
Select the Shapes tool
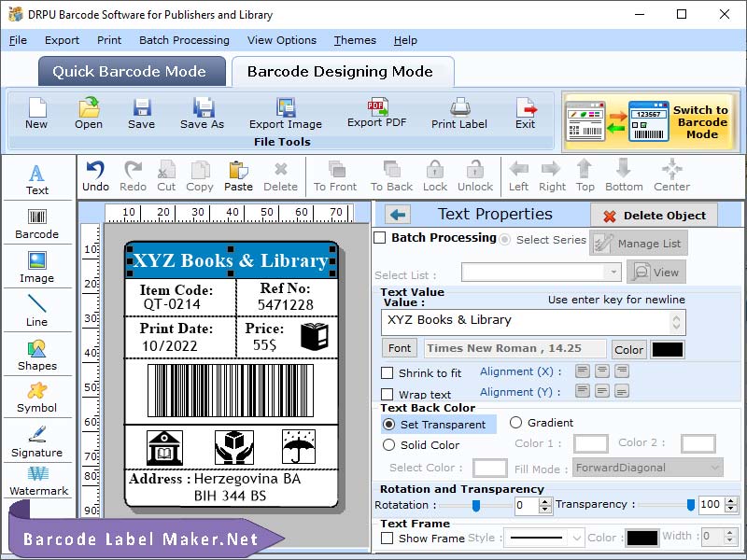pyautogui.click(x=36, y=356)
